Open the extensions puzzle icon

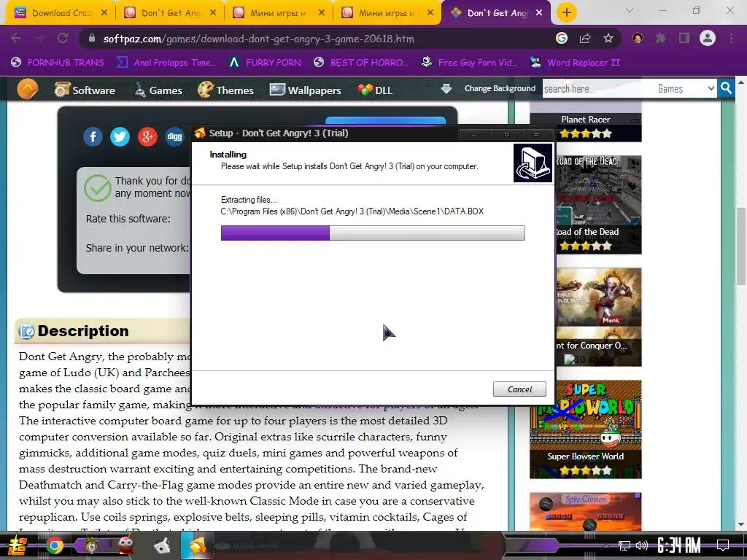tap(661, 38)
